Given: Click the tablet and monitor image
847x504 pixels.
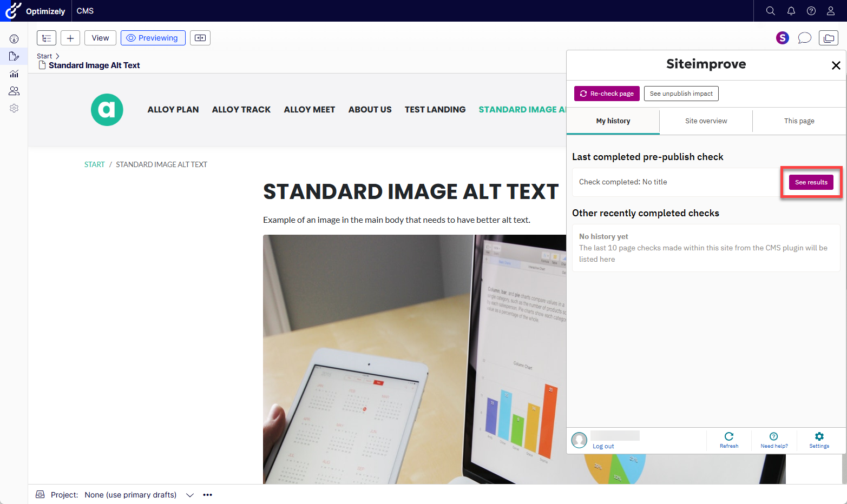Looking at the screenshot, I should tap(415, 359).
